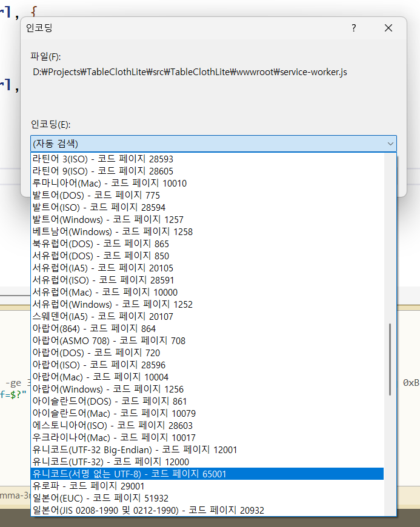
Task: Select 아랍어(Mac) code page 10004
Action: click(207, 376)
